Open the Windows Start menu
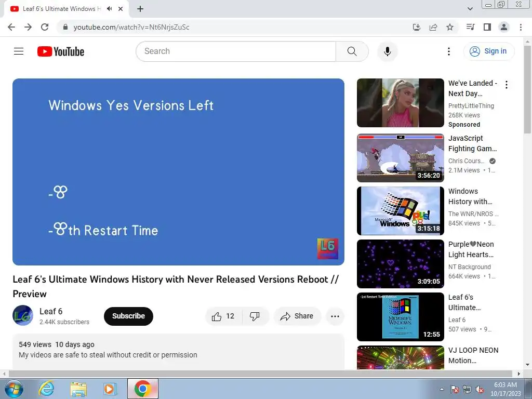 coord(13,389)
